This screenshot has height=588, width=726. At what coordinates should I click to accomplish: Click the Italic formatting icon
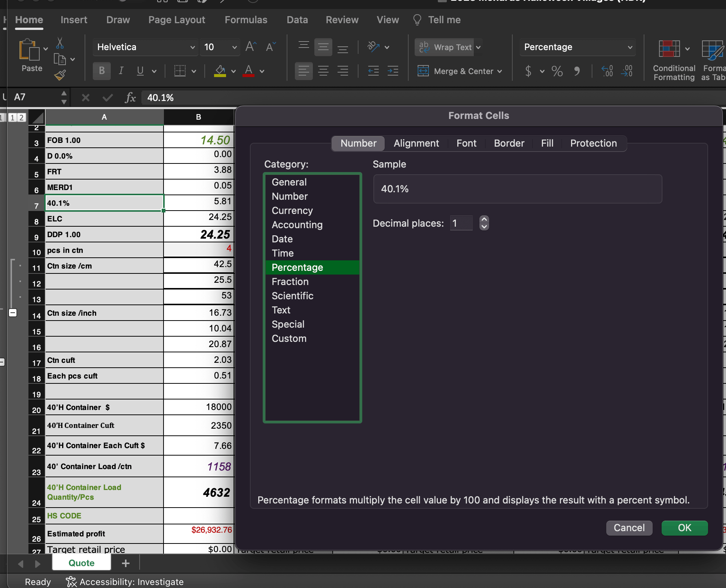click(121, 71)
